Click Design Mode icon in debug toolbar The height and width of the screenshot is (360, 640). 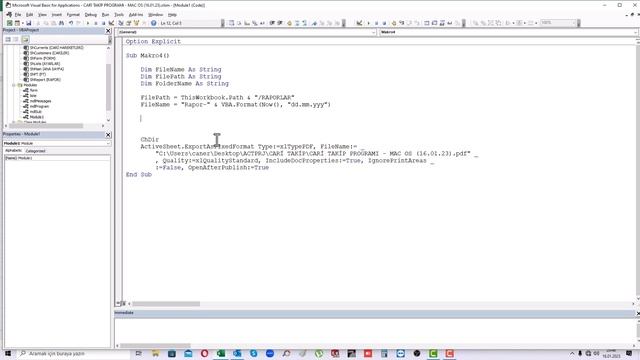[359, 23]
